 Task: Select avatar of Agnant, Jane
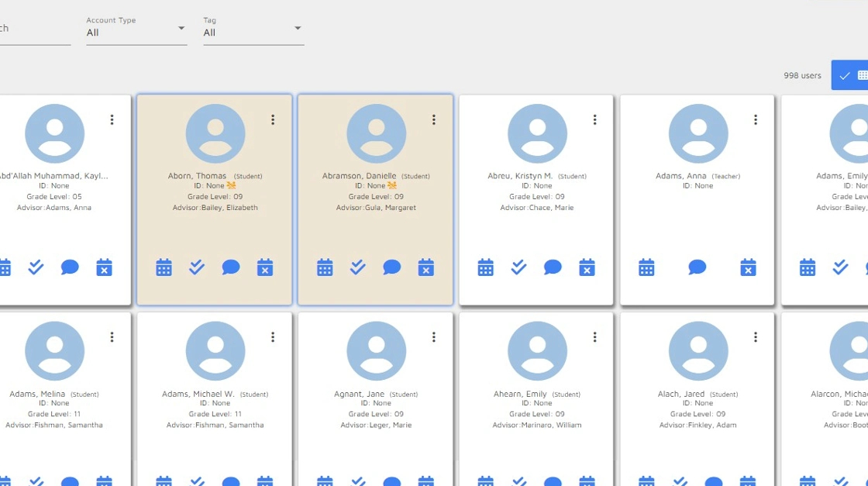pyautogui.click(x=377, y=351)
